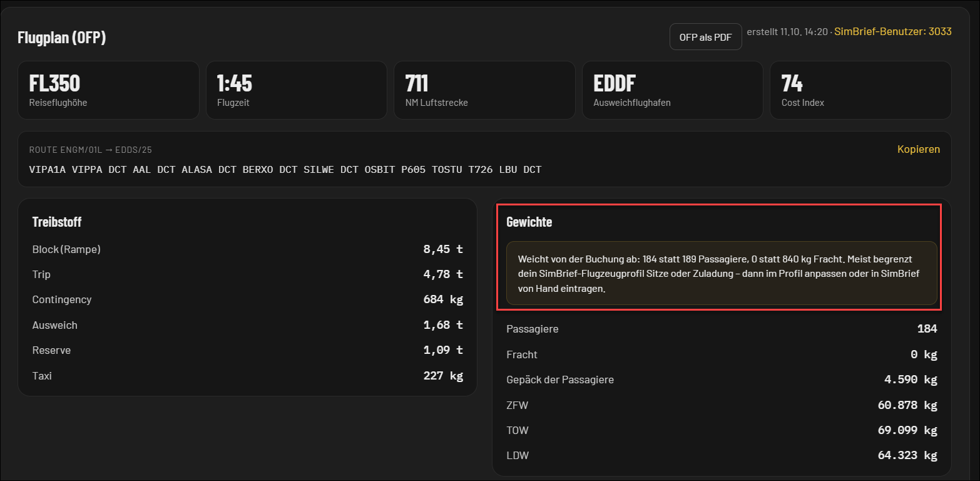Click the Passagiere row value "184"
The height and width of the screenshot is (481, 980).
pos(927,329)
